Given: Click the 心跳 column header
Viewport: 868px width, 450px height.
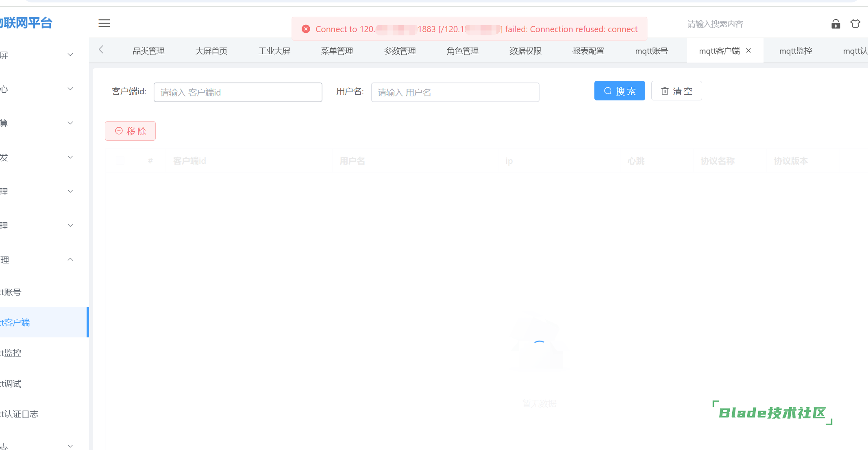Looking at the screenshot, I should click(636, 161).
